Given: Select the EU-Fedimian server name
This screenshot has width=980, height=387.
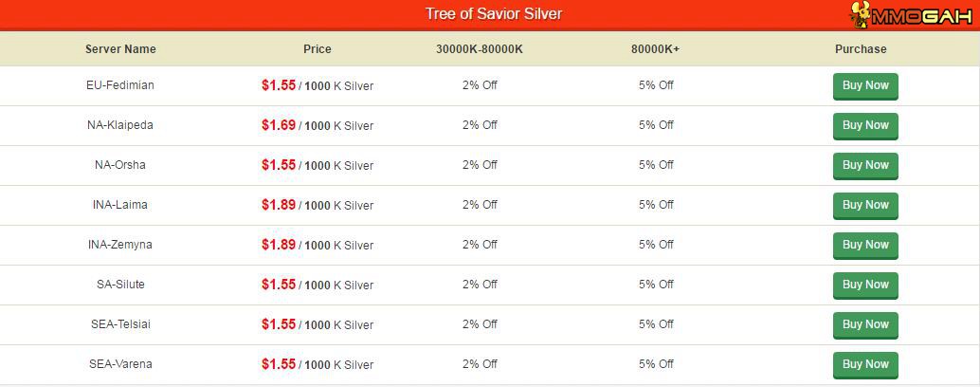Looking at the screenshot, I should pyautogui.click(x=120, y=85).
